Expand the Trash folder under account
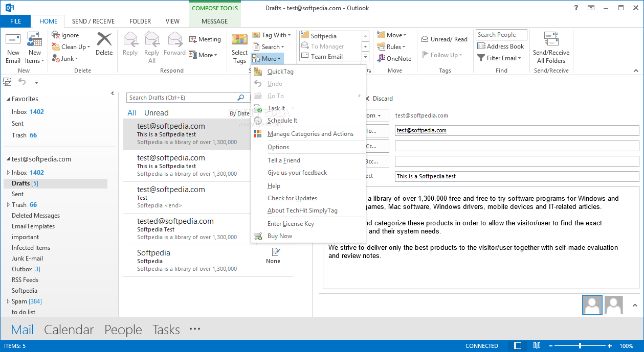644x352 pixels. coord(8,205)
